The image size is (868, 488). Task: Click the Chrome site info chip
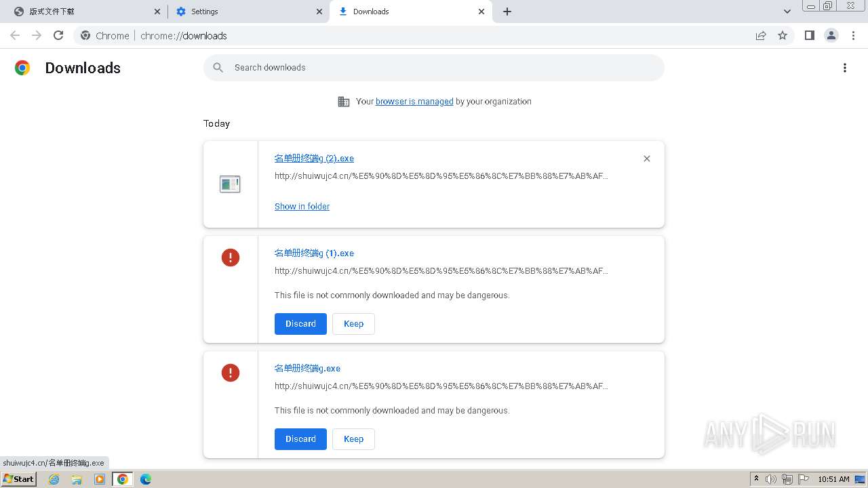(105, 35)
